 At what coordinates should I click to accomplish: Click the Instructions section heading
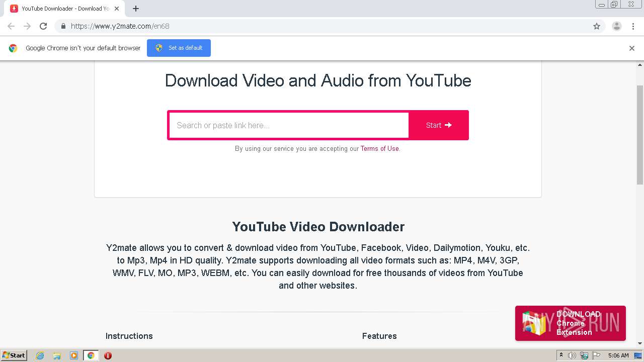pyautogui.click(x=129, y=336)
